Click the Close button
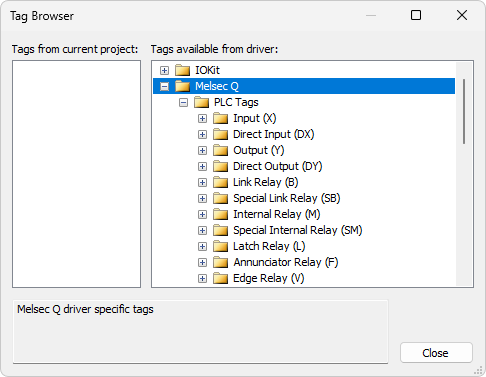 coord(436,353)
